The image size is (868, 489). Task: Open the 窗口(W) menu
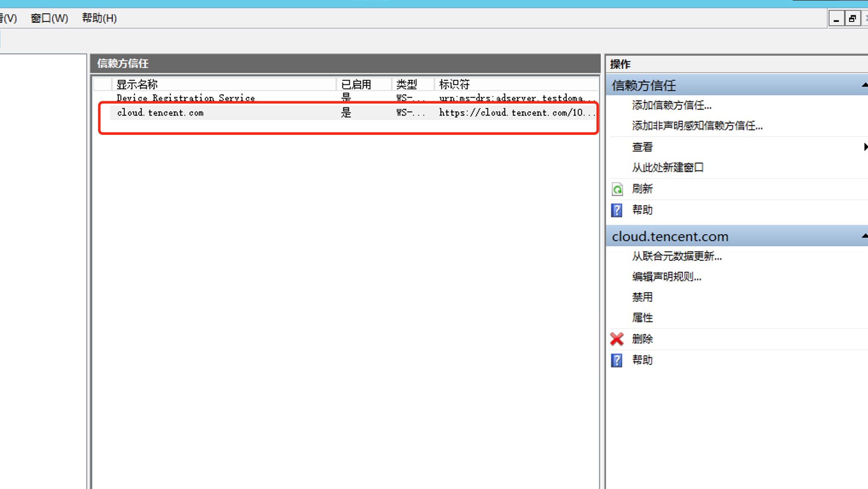[49, 18]
